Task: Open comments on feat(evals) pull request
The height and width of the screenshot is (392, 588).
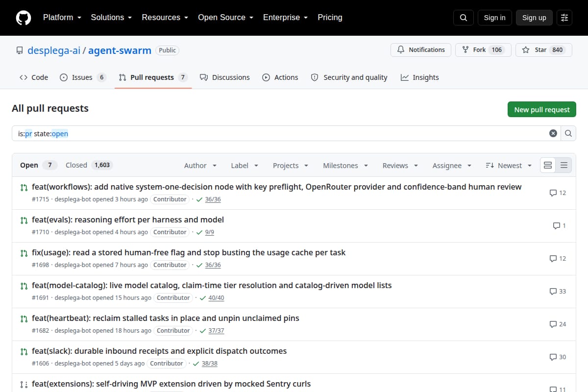Action: 559,226
